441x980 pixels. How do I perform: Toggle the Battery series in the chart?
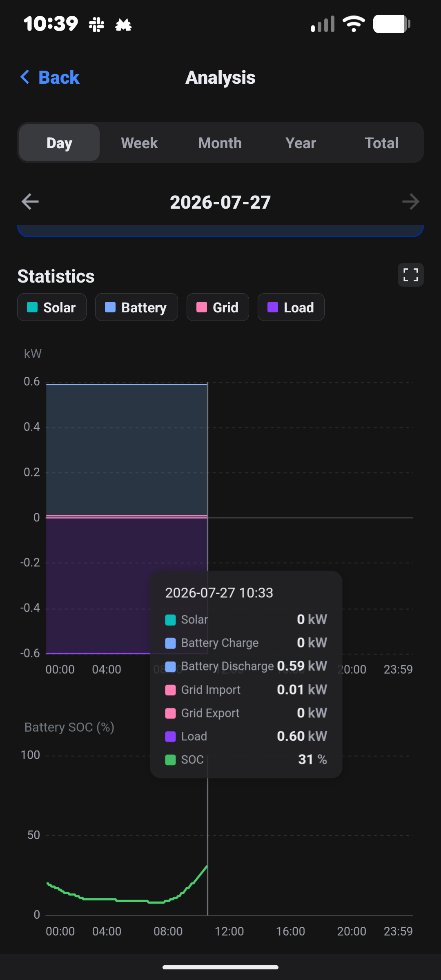pos(136,307)
